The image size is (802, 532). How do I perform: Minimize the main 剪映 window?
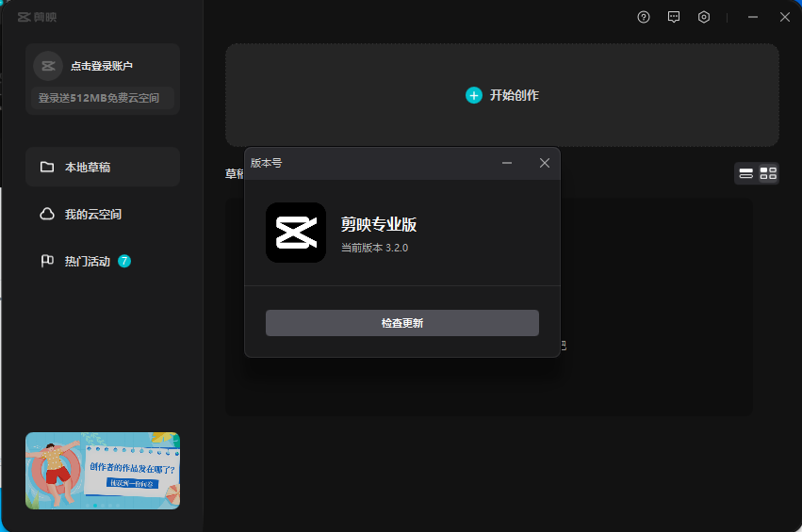(753, 17)
